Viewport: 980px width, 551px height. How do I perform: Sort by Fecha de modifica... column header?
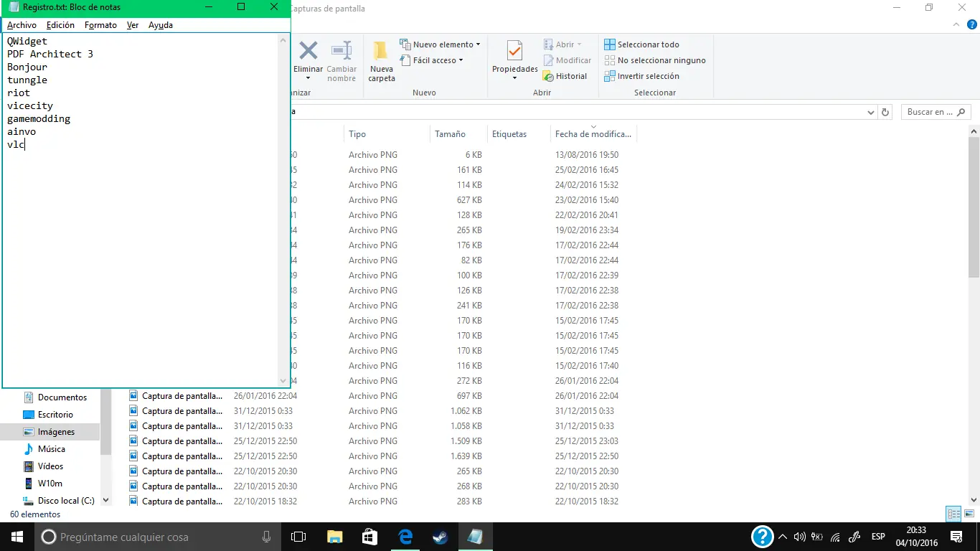pyautogui.click(x=593, y=134)
